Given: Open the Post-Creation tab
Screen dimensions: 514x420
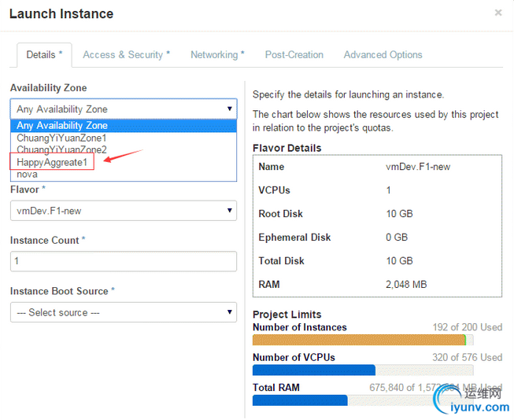Looking at the screenshot, I should [x=294, y=55].
